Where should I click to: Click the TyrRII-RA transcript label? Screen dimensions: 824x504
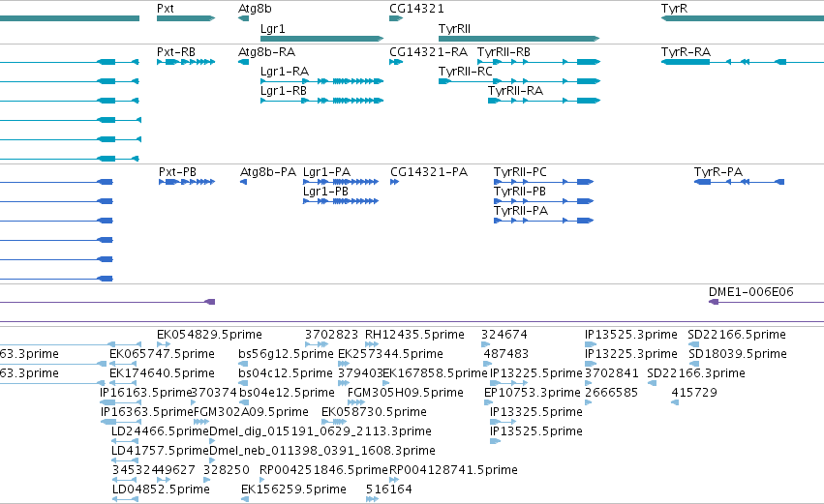point(515,91)
